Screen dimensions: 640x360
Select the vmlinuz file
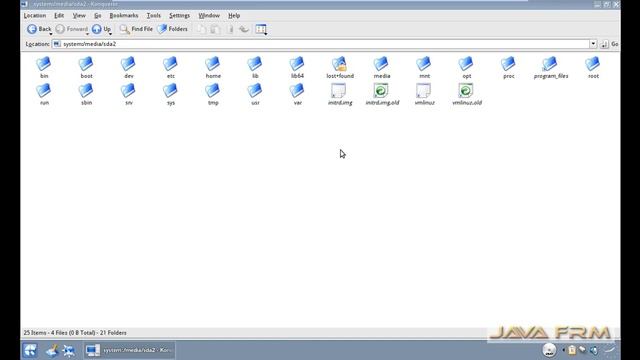pos(424,94)
